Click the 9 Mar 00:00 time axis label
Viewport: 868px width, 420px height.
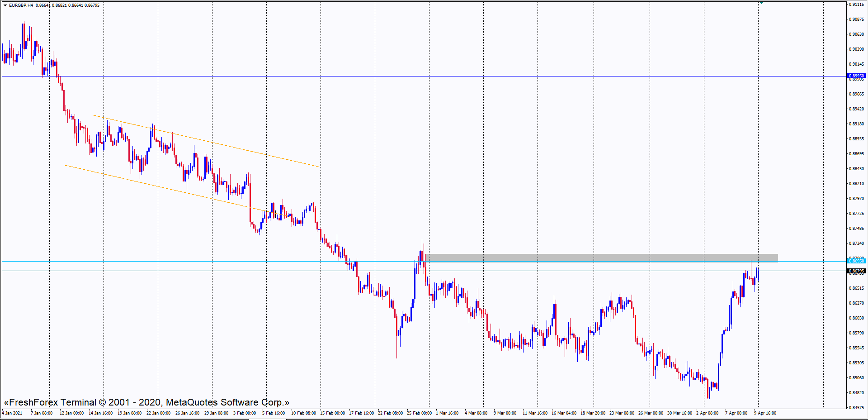505,413
